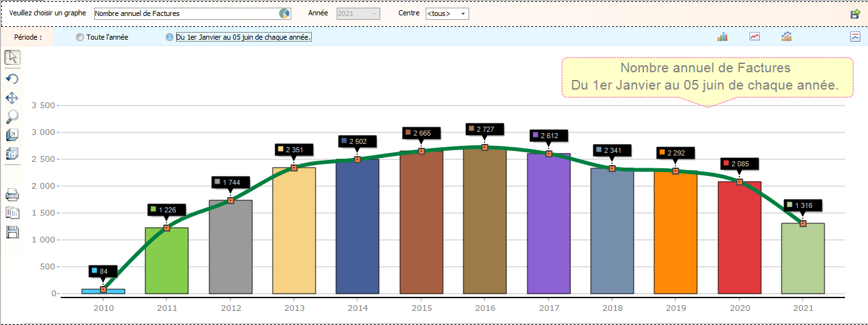Print the chart using printer icon
Viewport: 868px width, 325px height.
point(12,194)
